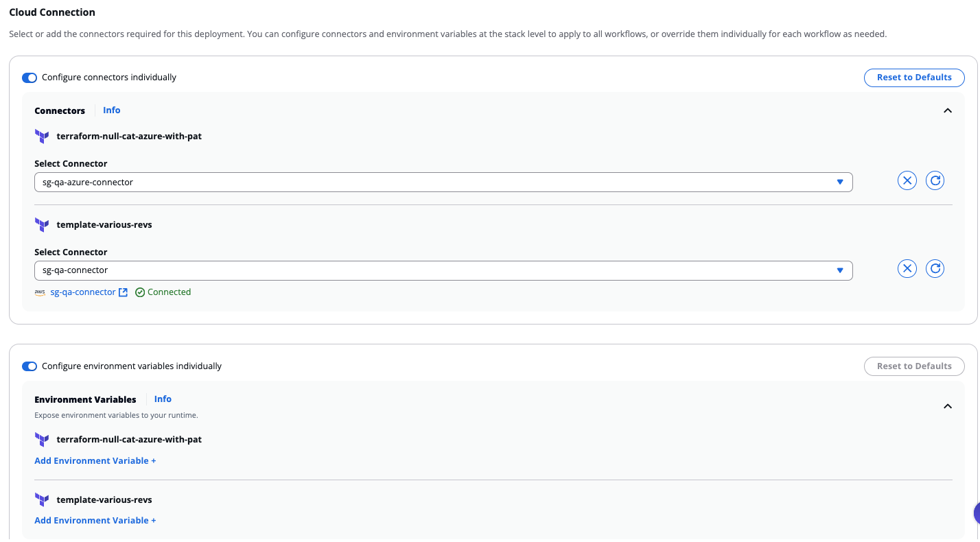Open the sg-qa-connector hyperlink

[x=81, y=292]
